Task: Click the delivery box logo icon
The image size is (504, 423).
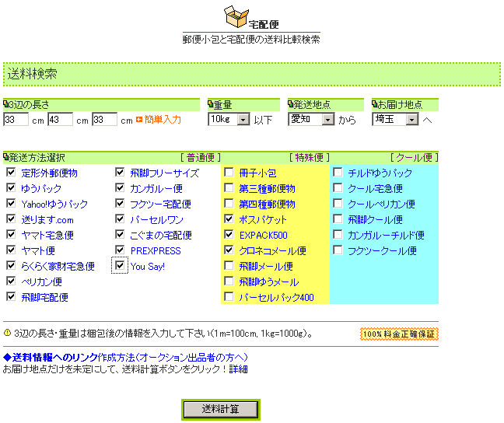Action: tap(235, 17)
